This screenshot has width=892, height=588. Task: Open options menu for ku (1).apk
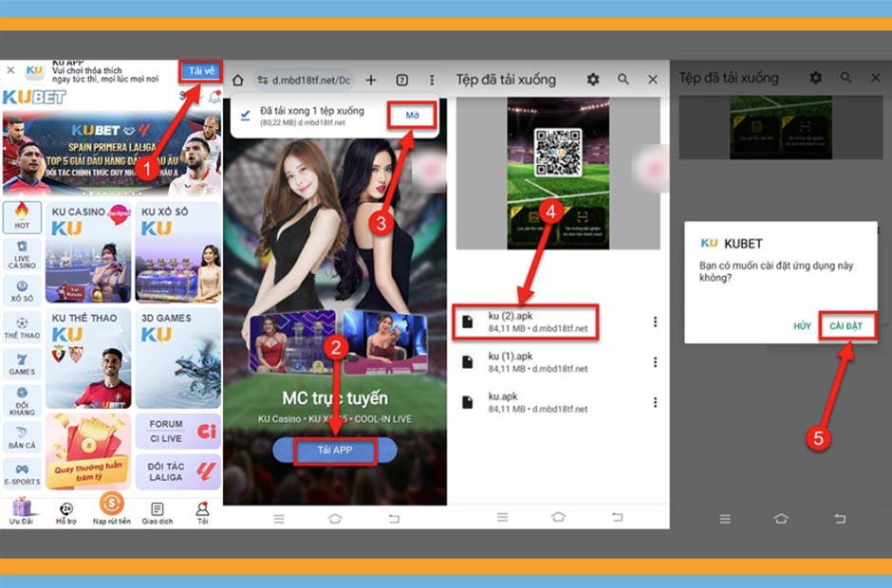656,362
